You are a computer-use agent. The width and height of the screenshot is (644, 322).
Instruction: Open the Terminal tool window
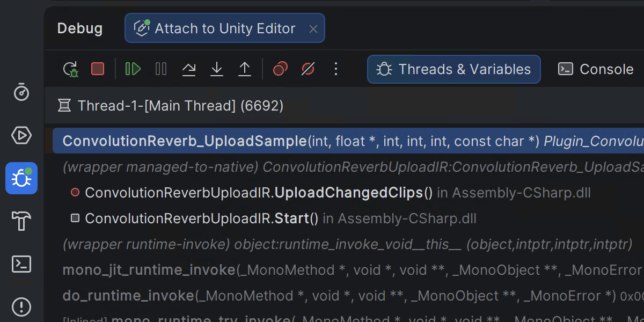click(21, 264)
